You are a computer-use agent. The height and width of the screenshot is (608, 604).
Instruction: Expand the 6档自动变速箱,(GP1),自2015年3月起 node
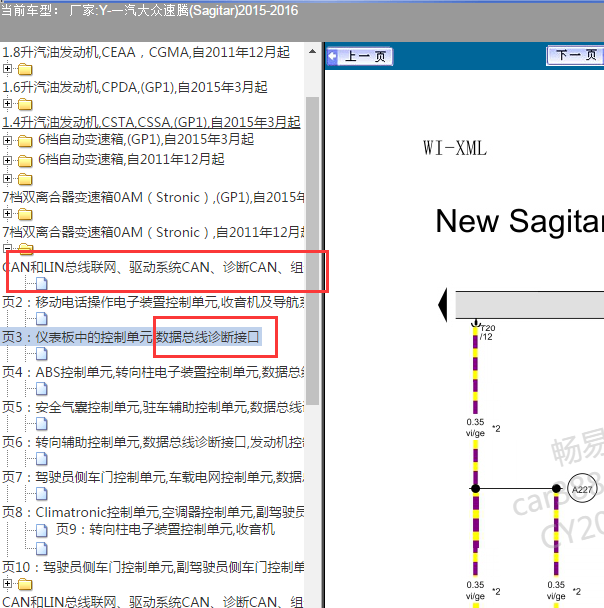(x=7, y=140)
